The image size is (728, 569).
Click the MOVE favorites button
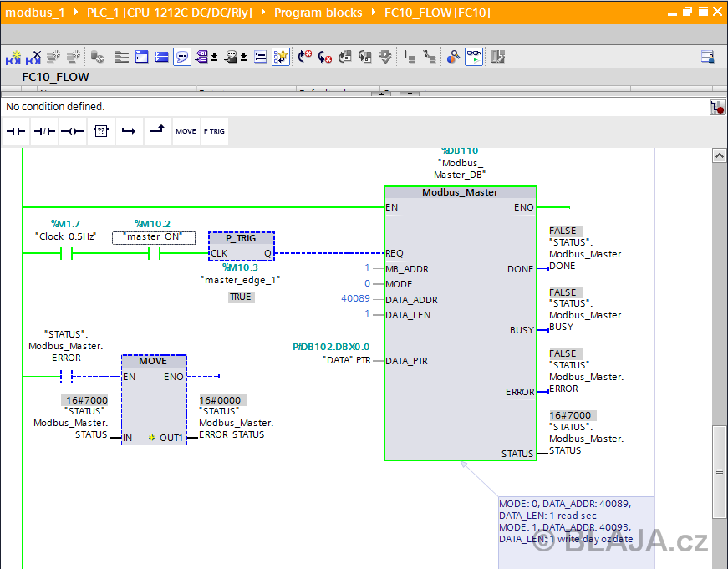186,131
